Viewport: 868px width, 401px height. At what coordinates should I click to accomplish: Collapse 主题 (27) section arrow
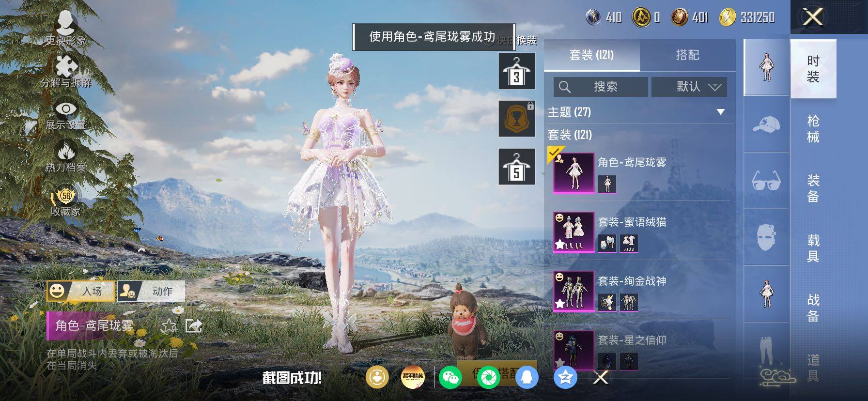coord(721,112)
